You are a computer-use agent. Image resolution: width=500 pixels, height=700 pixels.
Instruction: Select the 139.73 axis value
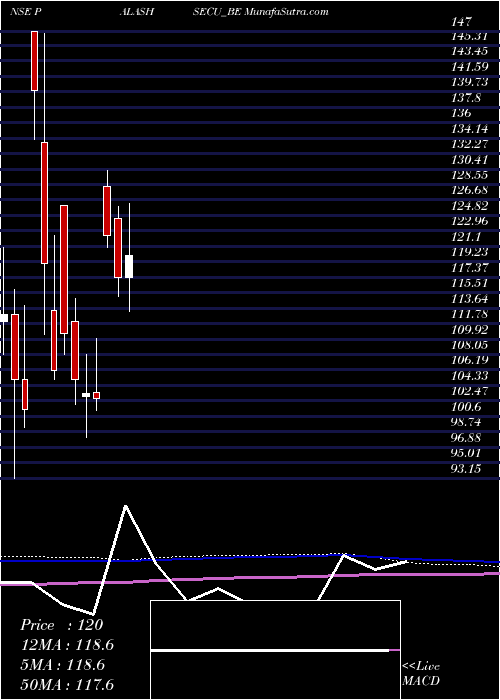point(470,83)
